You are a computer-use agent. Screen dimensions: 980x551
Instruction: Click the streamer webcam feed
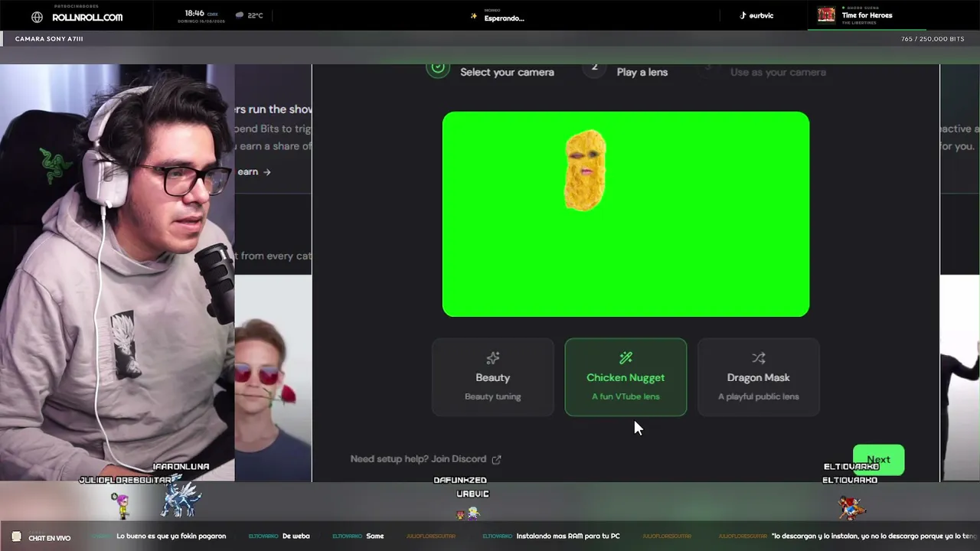pos(117,273)
